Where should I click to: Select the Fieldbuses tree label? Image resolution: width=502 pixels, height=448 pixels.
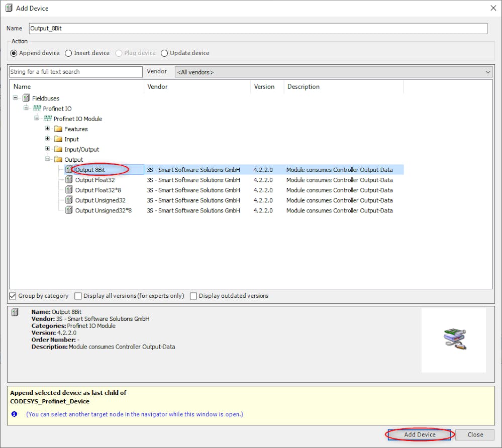tap(45, 98)
